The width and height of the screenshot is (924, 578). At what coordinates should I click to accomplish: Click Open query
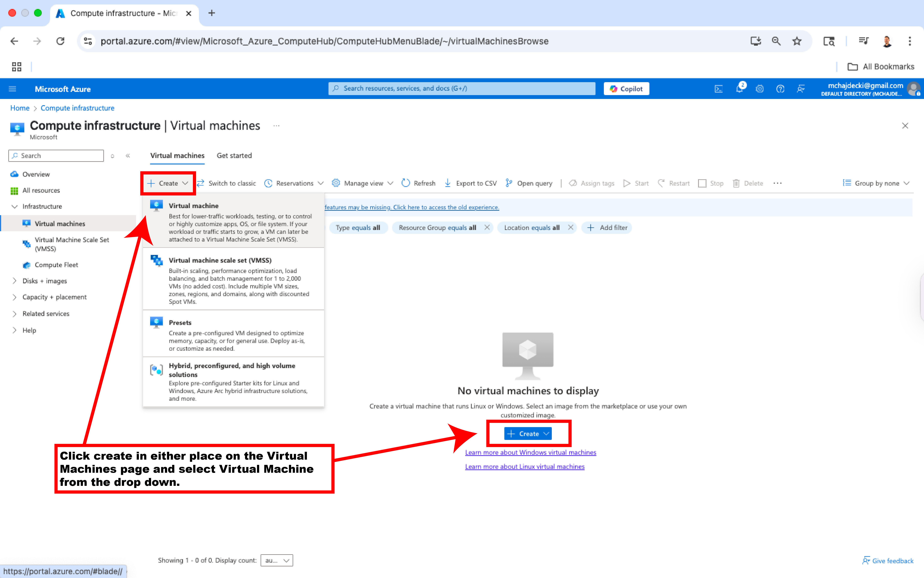[529, 183]
